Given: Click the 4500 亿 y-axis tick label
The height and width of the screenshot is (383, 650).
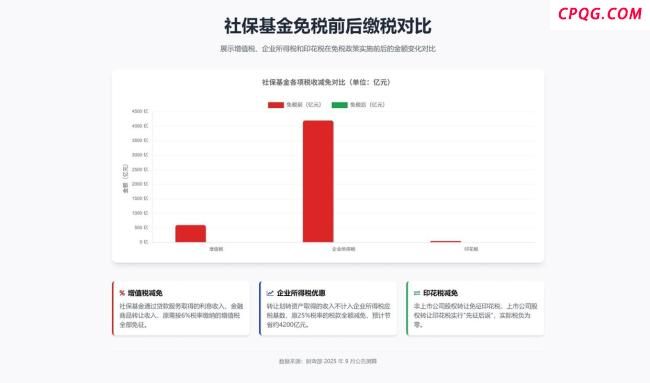Looking at the screenshot, I should pyautogui.click(x=140, y=111).
